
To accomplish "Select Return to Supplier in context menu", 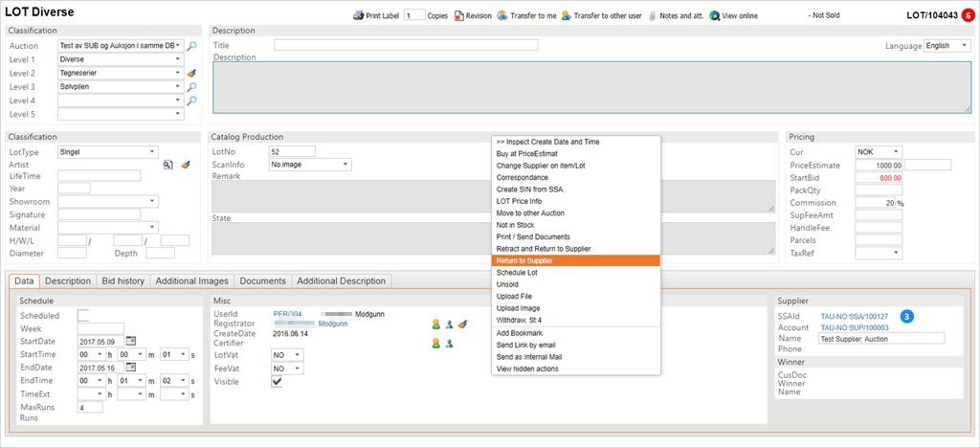I will 524,260.
